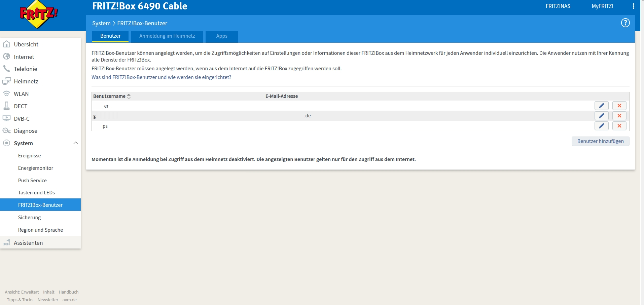Open 'Was sind FRITZ!Box-Benutzer' help link

161,77
